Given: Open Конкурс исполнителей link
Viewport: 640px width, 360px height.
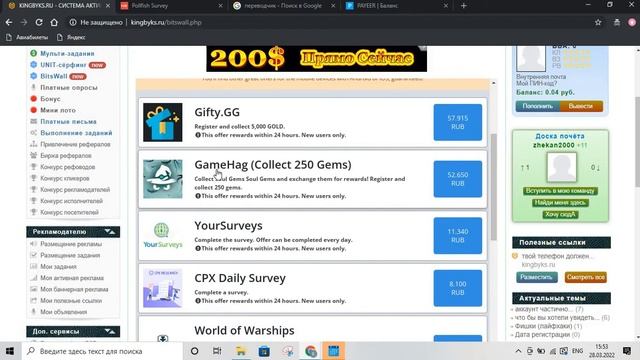Looking at the screenshot, I should [x=71, y=201].
